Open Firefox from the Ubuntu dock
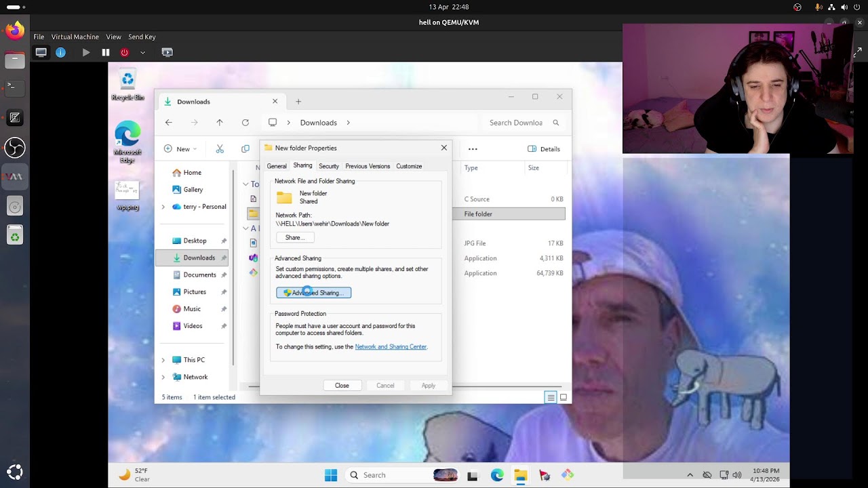The height and width of the screenshot is (488, 868). coord(14,30)
